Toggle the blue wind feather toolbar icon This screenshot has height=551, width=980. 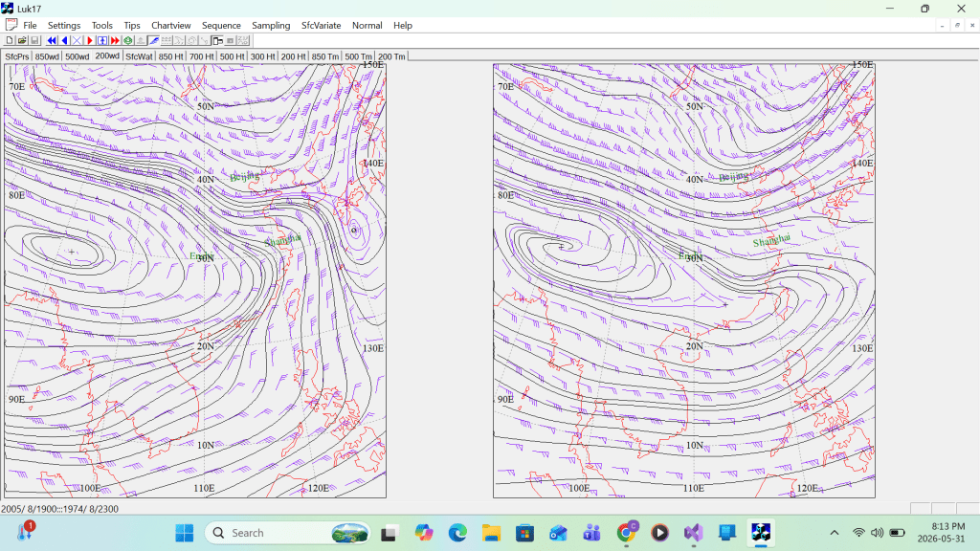click(154, 40)
